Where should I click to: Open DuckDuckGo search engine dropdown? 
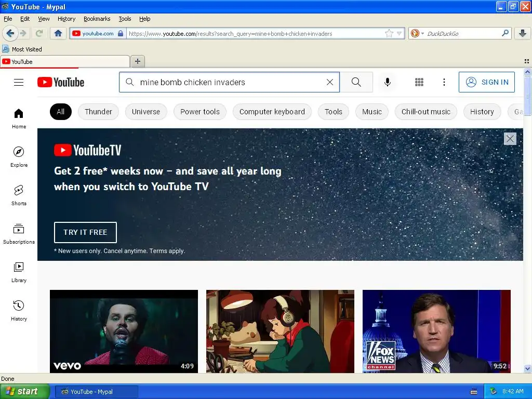[x=417, y=33]
